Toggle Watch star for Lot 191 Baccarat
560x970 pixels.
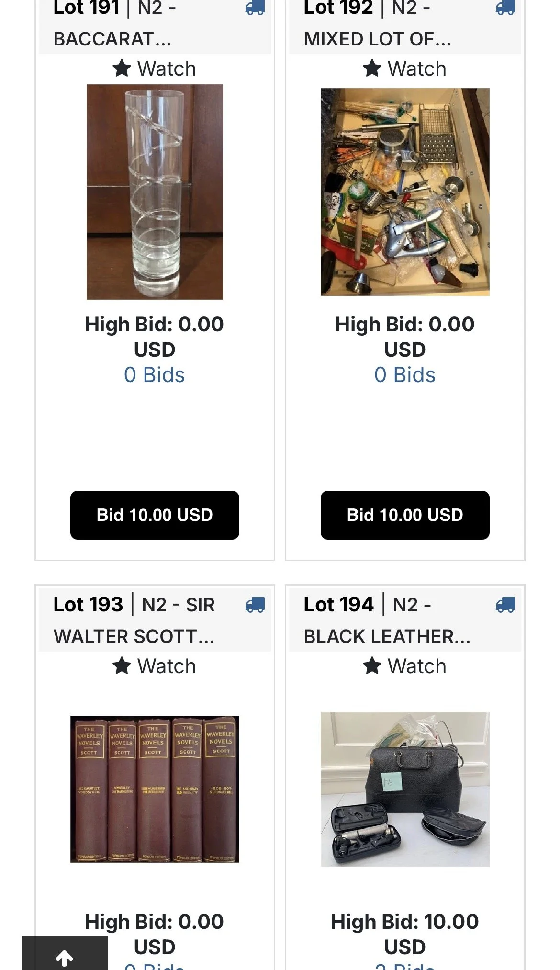(122, 68)
